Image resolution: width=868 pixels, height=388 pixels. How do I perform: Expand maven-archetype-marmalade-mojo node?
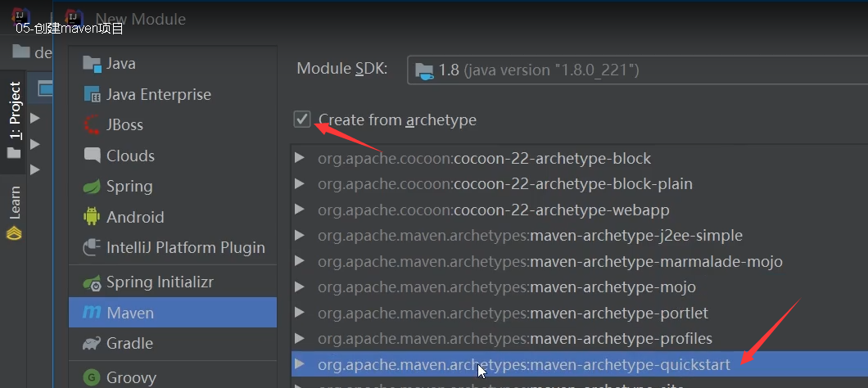(300, 261)
